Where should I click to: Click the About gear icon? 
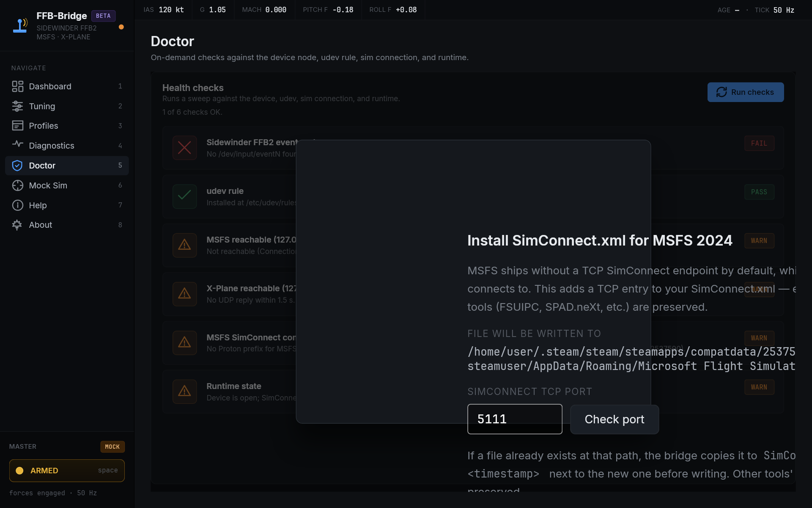click(x=17, y=225)
